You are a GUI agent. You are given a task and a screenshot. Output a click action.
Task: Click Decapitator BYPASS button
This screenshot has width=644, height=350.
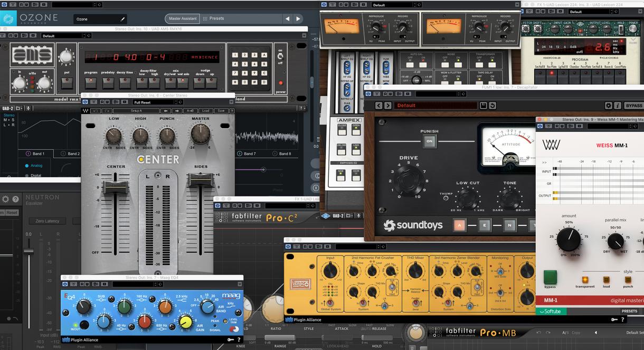coord(634,106)
